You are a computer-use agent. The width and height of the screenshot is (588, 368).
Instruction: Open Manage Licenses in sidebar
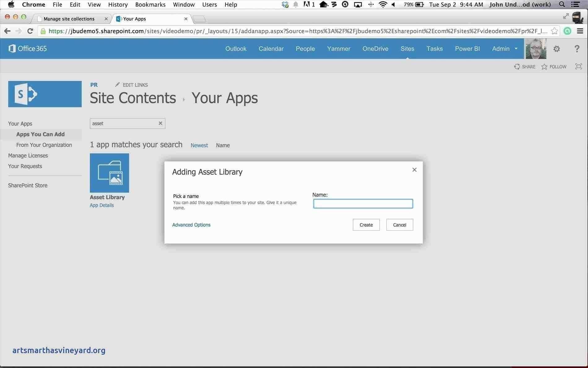tap(28, 156)
